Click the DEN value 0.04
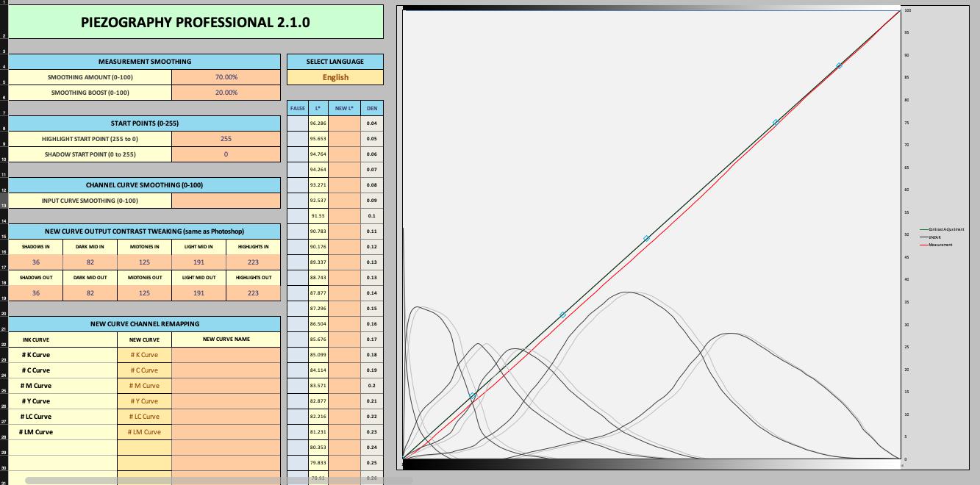The height and width of the screenshot is (485, 980). 372,123
